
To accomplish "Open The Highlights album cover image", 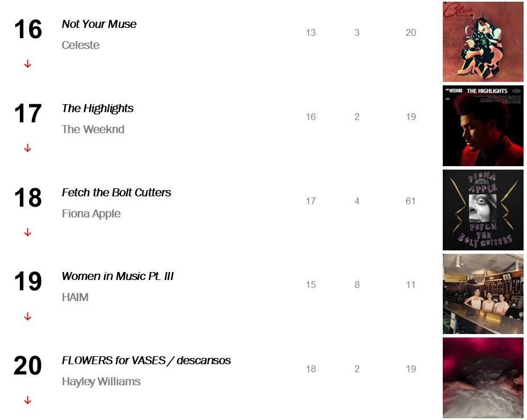I will (483, 126).
